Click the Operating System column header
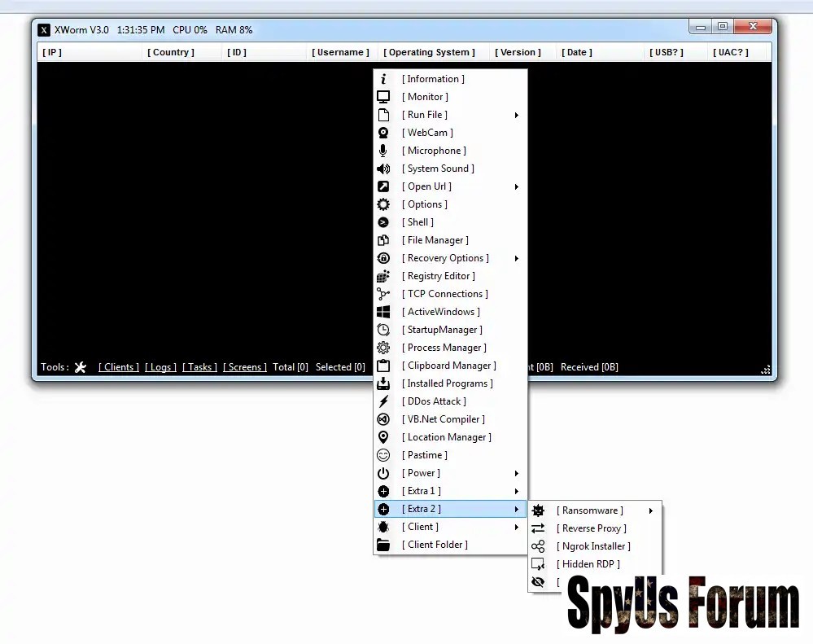This screenshot has height=644, width=813. [430, 52]
